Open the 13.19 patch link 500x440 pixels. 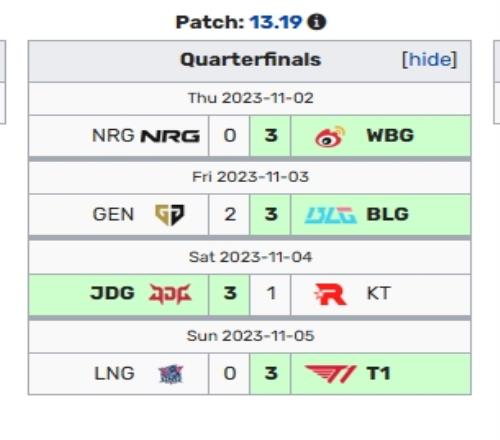(x=276, y=22)
